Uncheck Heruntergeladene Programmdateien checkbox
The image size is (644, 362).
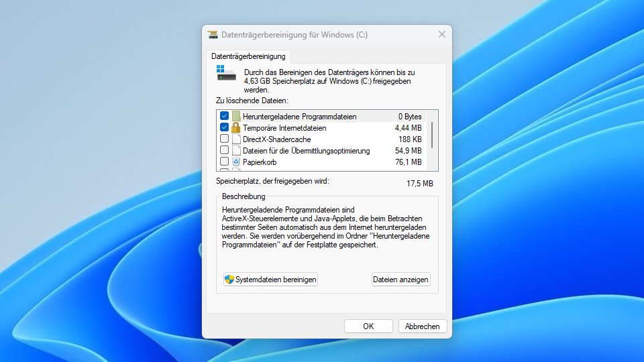pyautogui.click(x=224, y=116)
